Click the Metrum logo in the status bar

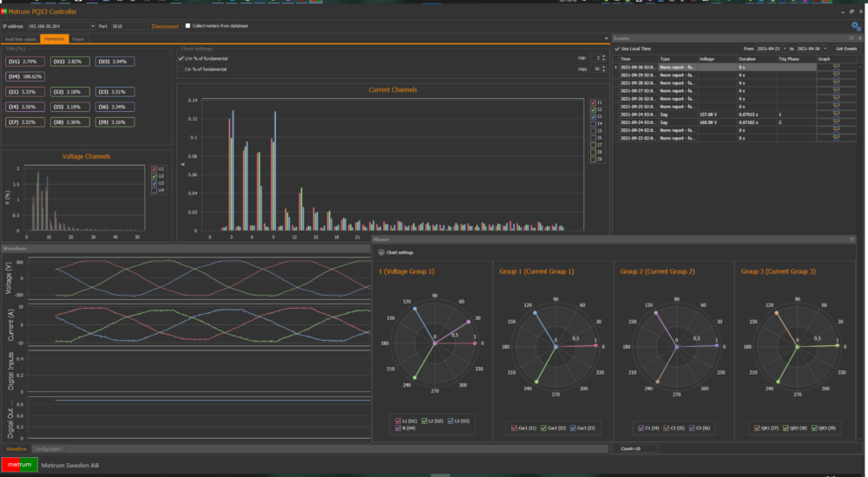[x=19, y=465]
